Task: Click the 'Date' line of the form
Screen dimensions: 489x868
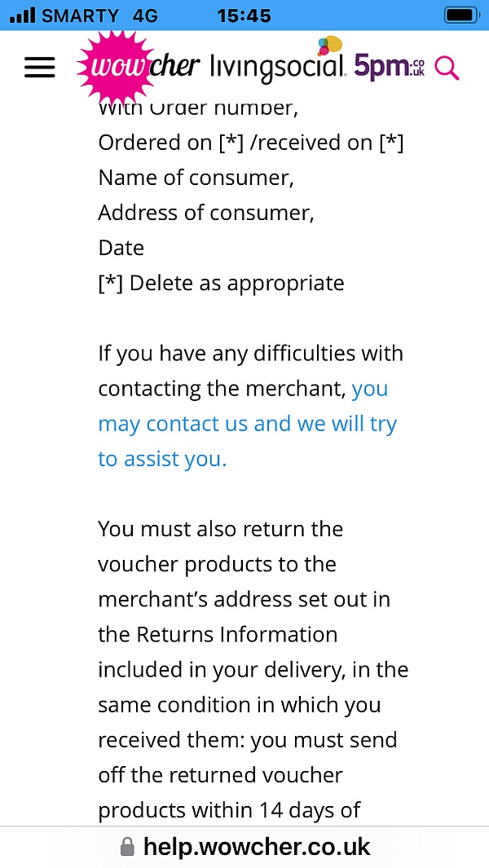Action: pos(121,248)
